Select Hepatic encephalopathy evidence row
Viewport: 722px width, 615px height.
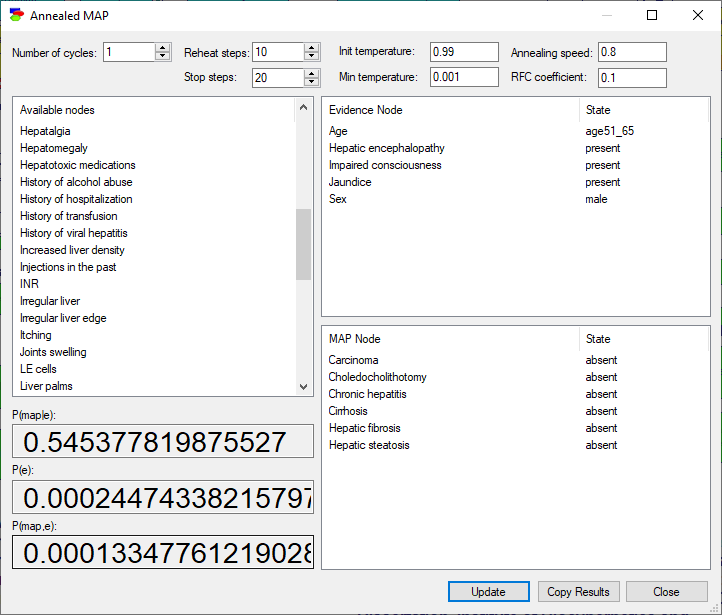(516, 148)
